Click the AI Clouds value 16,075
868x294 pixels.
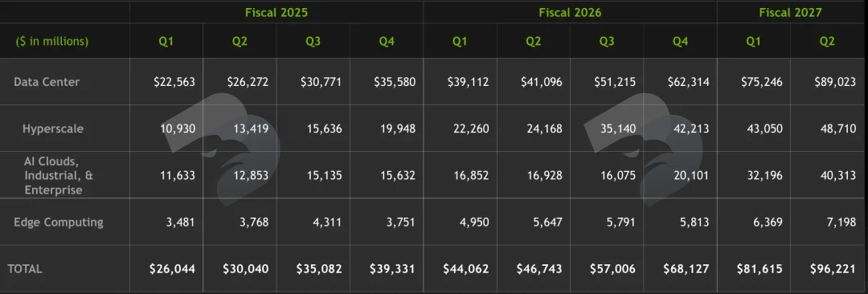tap(619, 175)
